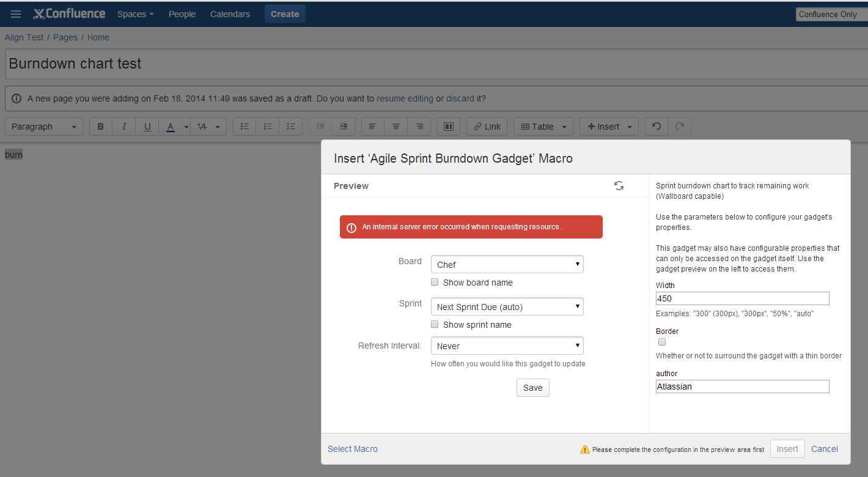Click the author input field
868x477 pixels.
[x=743, y=386]
